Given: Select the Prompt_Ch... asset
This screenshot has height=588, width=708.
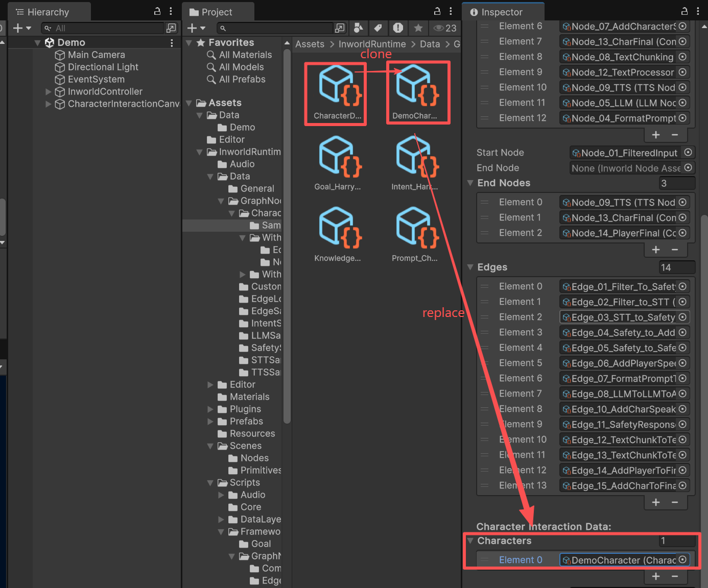Looking at the screenshot, I should 415,235.
